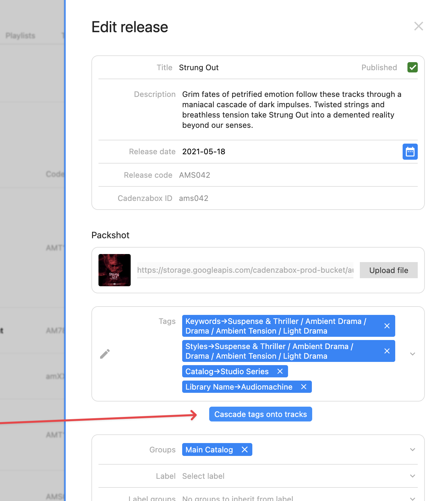The height and width of the screenshot is (501, 448).
Task: Remove Main Catalog from Groups
Action: 245,449
